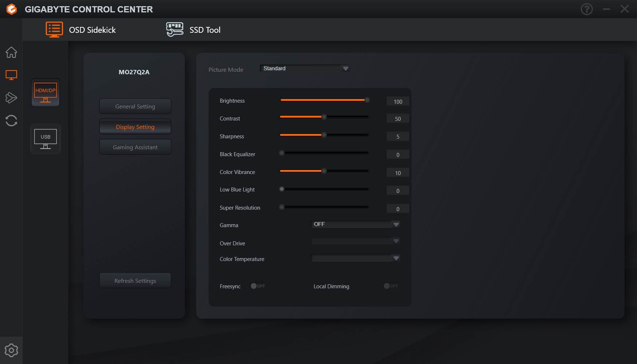Click the Gigabyte logo icon
637x364 pixels.
12,9
